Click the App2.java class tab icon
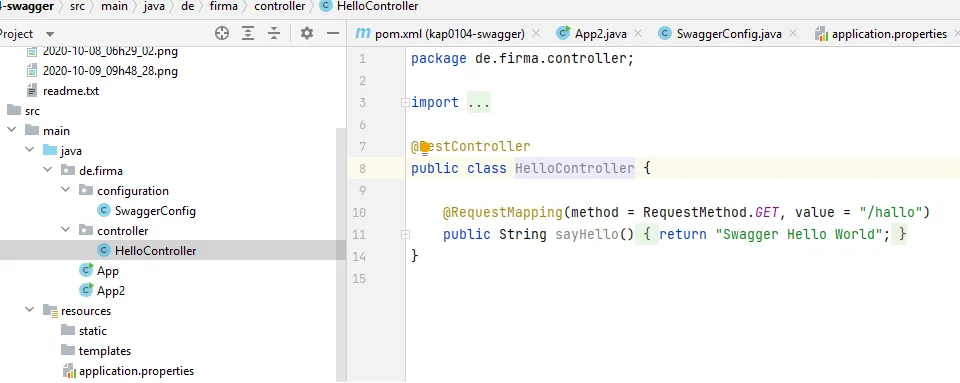 click(563, 34)
